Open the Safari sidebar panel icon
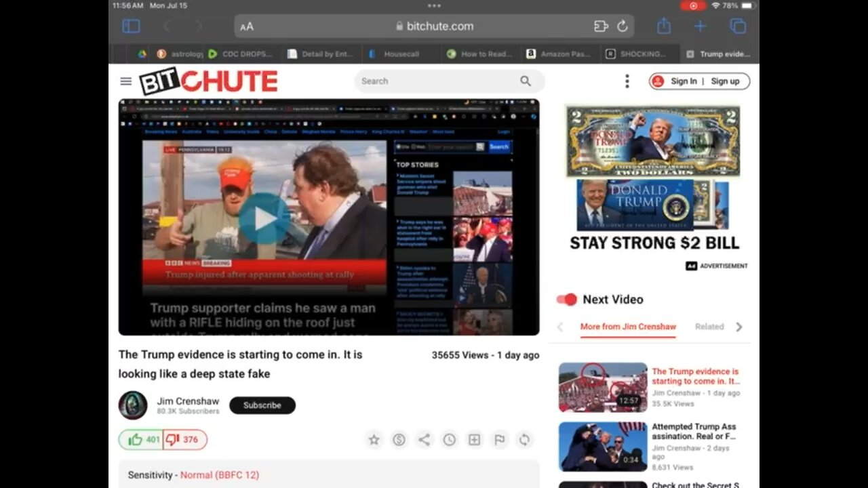Screen dimensions: 868x488 [x=131, y=26]
